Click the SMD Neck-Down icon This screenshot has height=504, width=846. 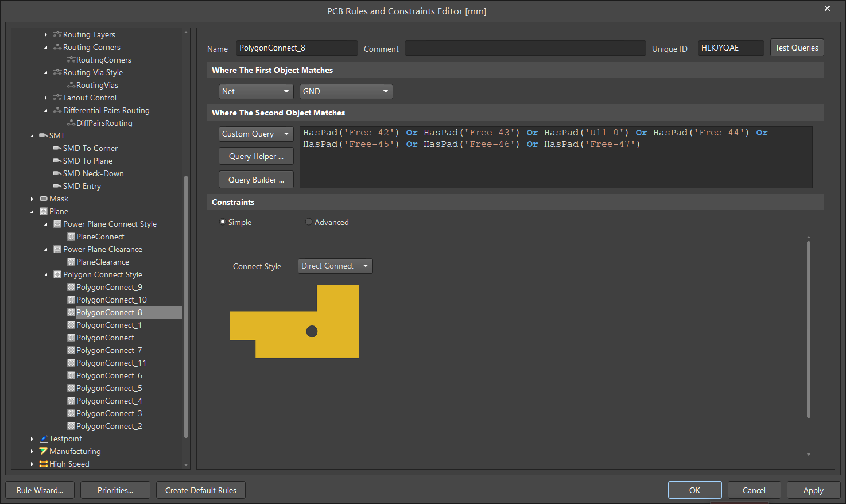click(x=57, y=173)
